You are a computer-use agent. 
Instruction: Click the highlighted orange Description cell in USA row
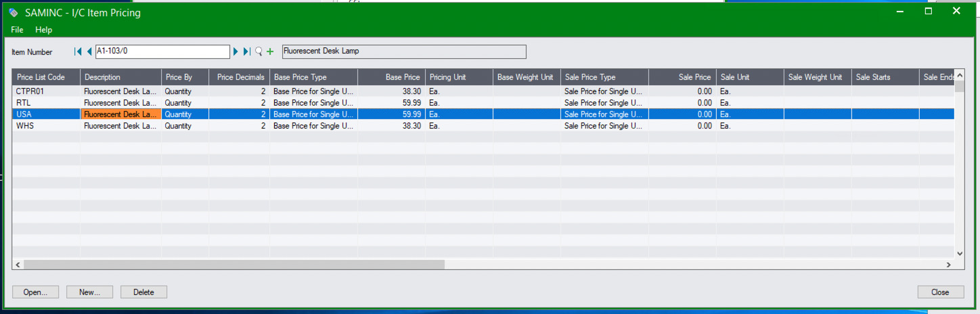tap(120, 114)
